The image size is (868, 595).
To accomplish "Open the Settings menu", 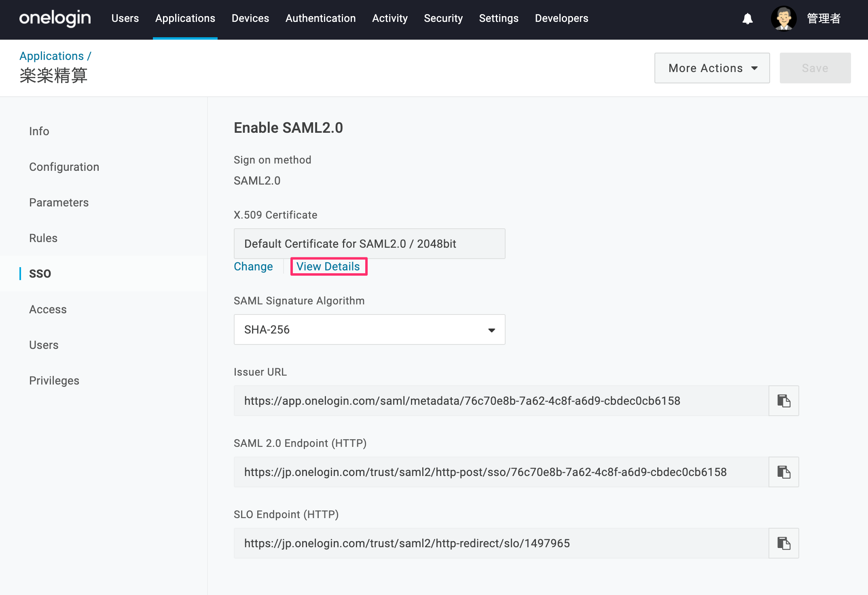I will [x=499, y=18].
